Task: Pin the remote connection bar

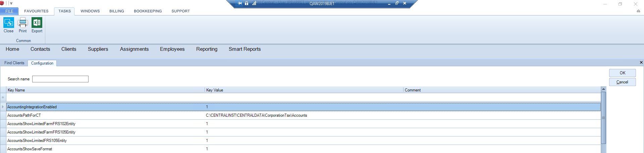Action: coord(239,3)
